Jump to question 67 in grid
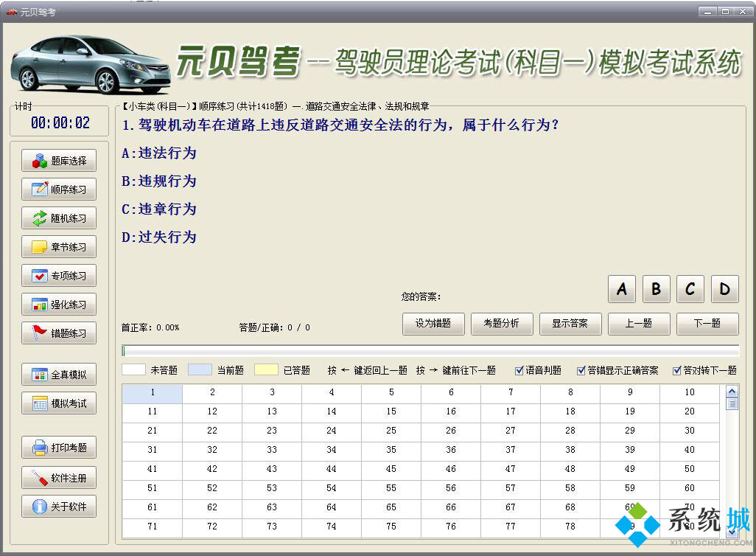Screen dimensions: 756x556 coord(511,508)
